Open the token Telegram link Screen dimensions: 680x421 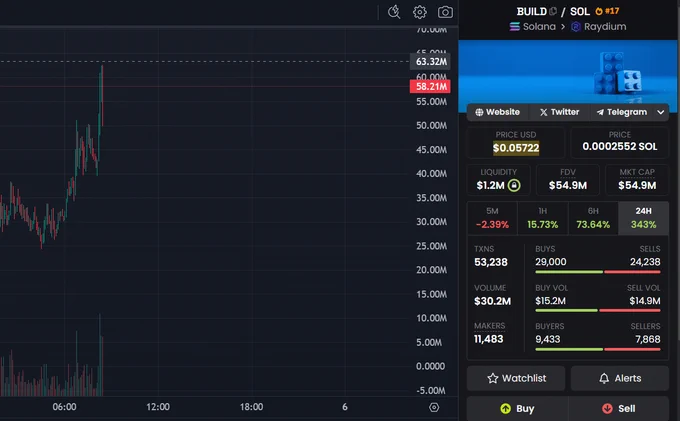coord(621,112)
